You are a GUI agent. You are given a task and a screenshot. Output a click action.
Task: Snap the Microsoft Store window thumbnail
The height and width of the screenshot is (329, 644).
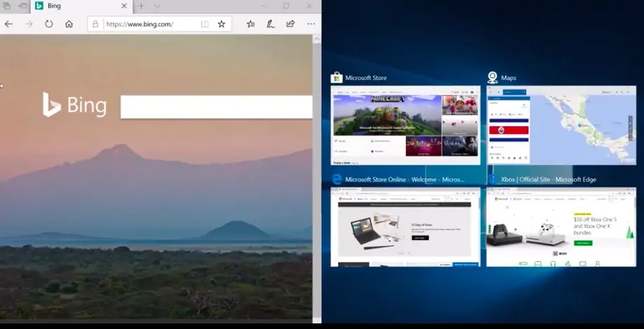[405, 125]
